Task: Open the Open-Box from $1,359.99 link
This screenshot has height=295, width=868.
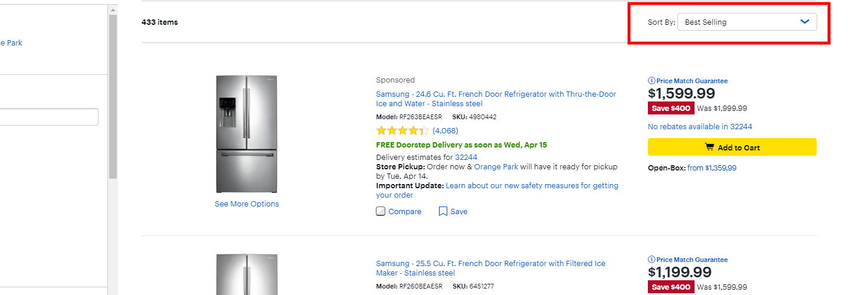Action: (712, 168)
